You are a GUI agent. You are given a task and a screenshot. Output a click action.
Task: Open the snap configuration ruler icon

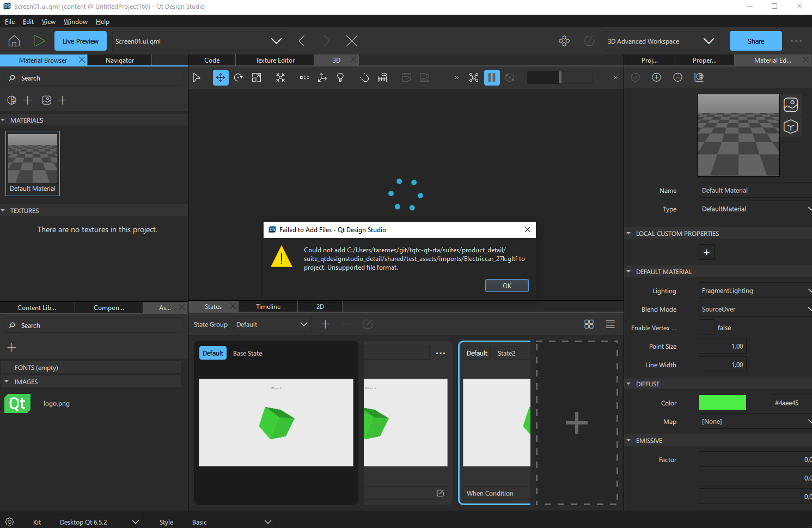(x=383, y=78)
